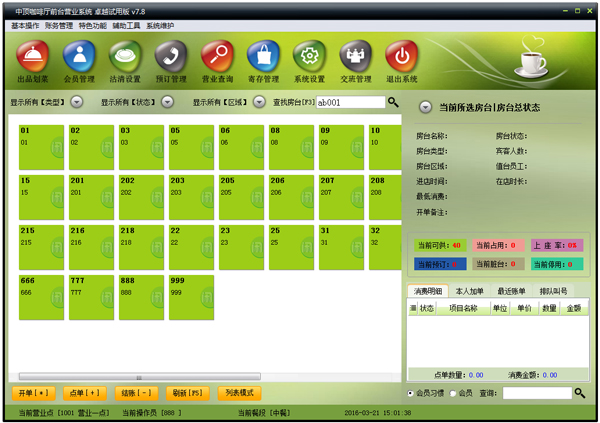Click 点单 [+] button
600x423 pixels.
point(85,393)
